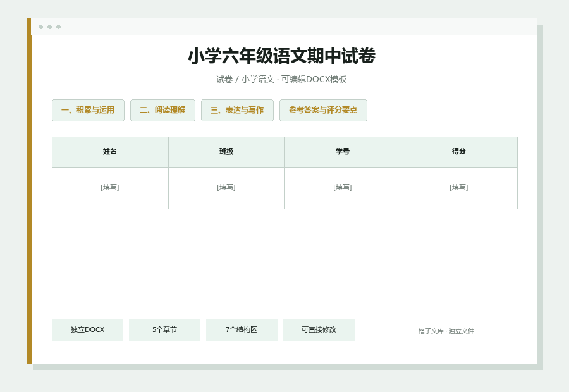The height and width of the screenshot is (392, 569).
Task: Select the 姓名 table header
Action: [110, 152]
